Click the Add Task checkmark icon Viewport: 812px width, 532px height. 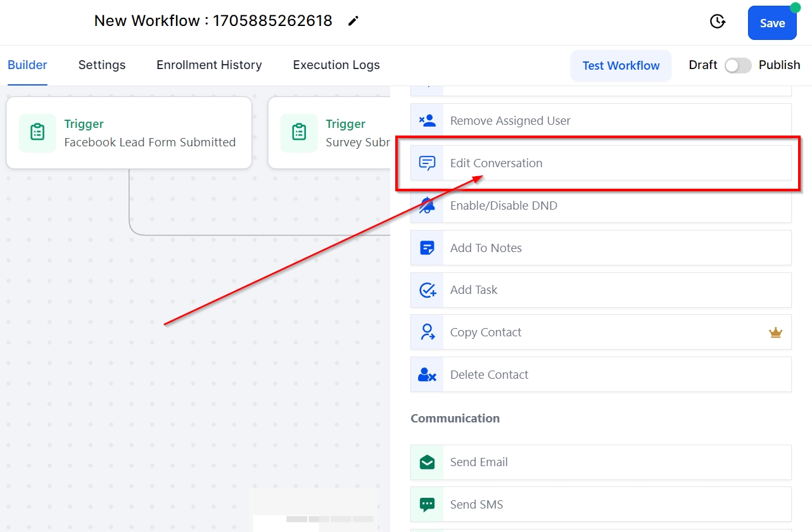(428, 290)
